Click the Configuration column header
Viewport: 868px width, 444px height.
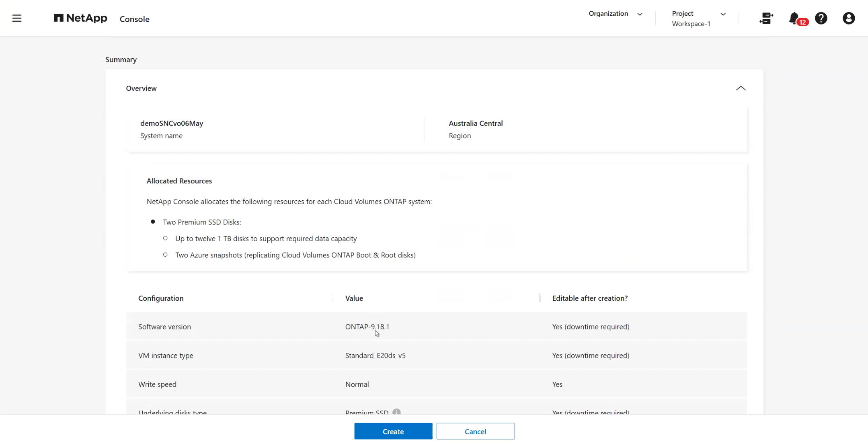click(161, 298)
